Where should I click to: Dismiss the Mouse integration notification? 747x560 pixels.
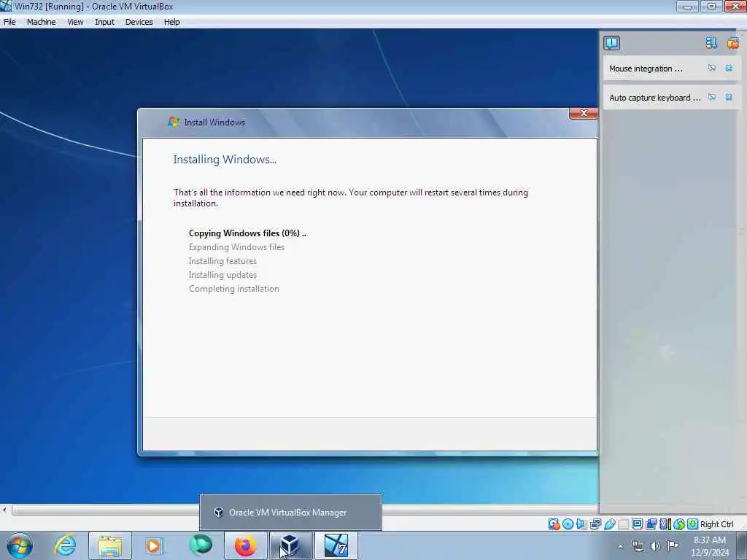(x=729, y=68)
